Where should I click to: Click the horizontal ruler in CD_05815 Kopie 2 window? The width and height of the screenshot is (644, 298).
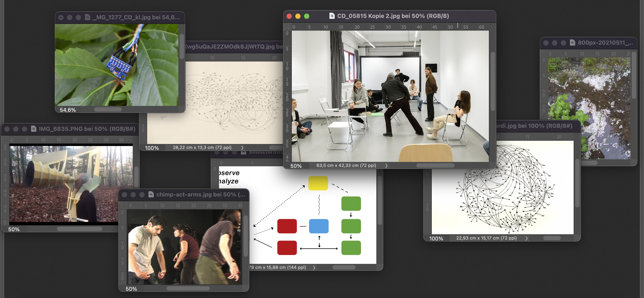[390, 27]
